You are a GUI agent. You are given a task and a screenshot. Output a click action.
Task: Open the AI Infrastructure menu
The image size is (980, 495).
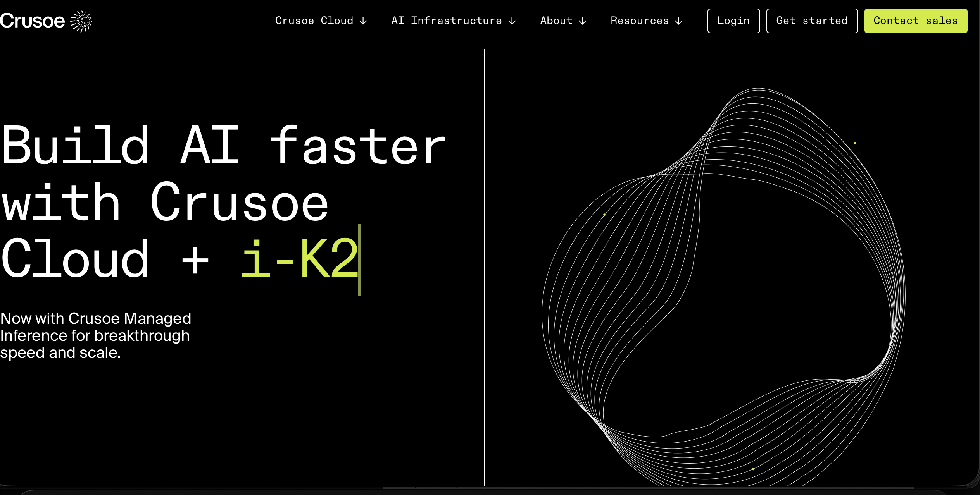447,21
